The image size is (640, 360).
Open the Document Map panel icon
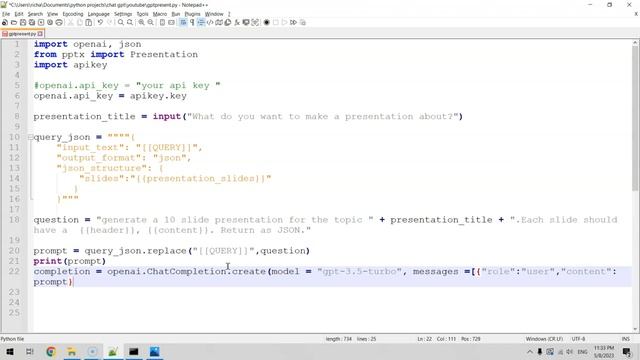219,22
